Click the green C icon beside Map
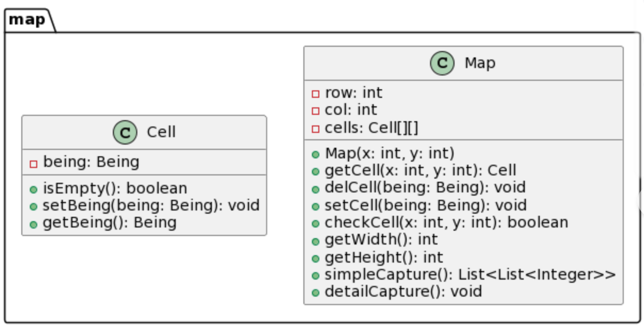This screenshot has width=644, height=329. point(442,64)
